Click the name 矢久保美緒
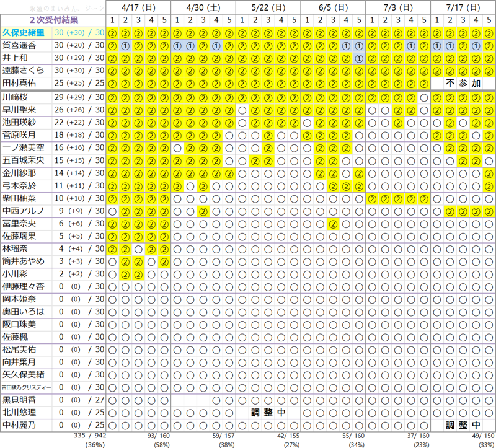 [x=24, y=375]
